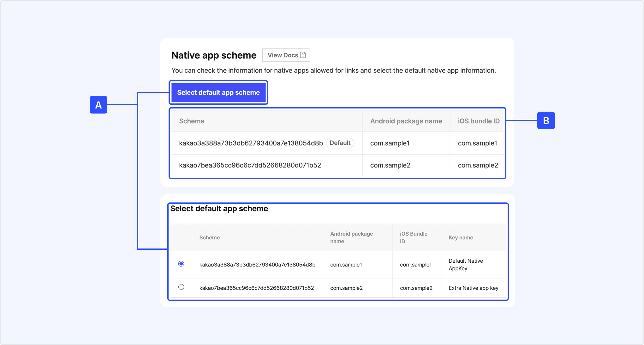The image size is (644, 345).
Task: Click the Select default app scheme dialog title
Action: click(x=219, y=209)
